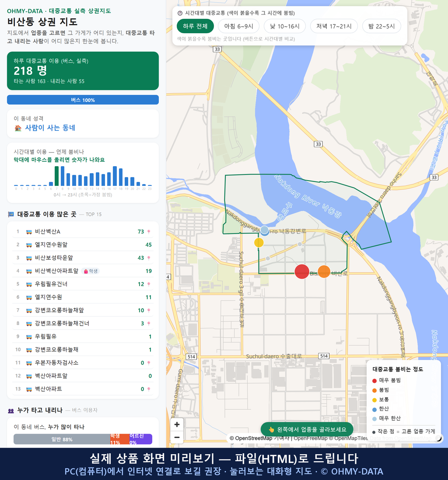
Task: Click the Nakdong River 낙동강 map label
Action: pyautogui.click(x=308, y=196)
